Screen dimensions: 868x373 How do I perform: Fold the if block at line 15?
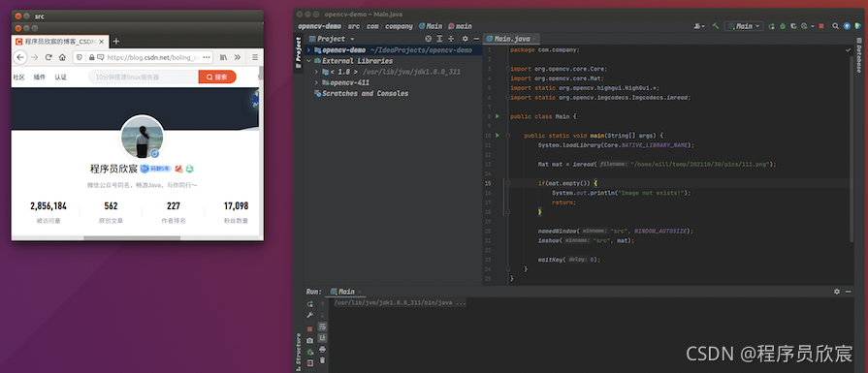(507, 183)
